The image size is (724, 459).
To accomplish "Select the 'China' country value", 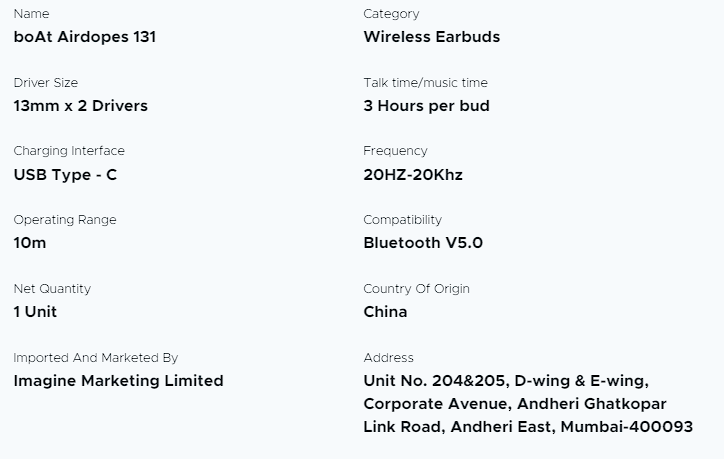I will pyautogui.click(x=385, y=312).
